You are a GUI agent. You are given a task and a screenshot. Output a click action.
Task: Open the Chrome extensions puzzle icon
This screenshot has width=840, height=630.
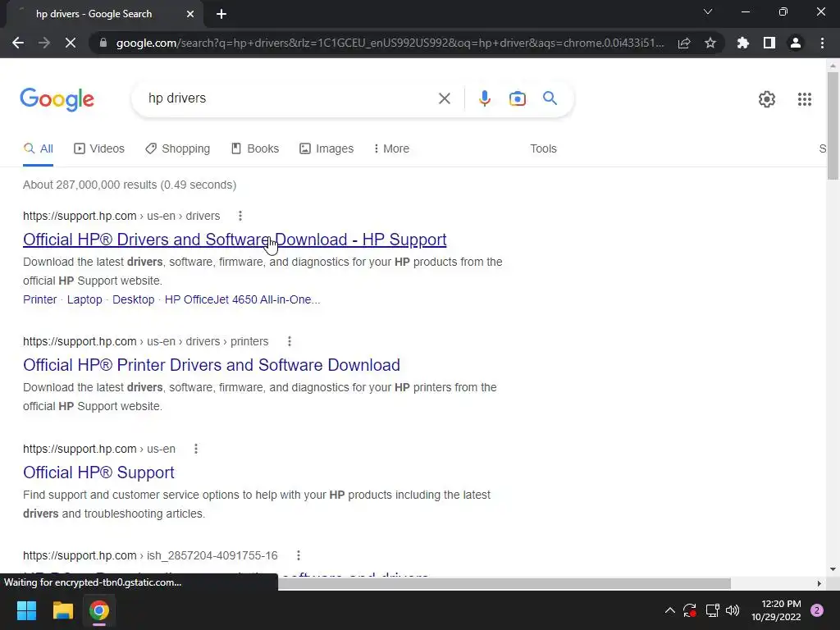pos(743,43)
